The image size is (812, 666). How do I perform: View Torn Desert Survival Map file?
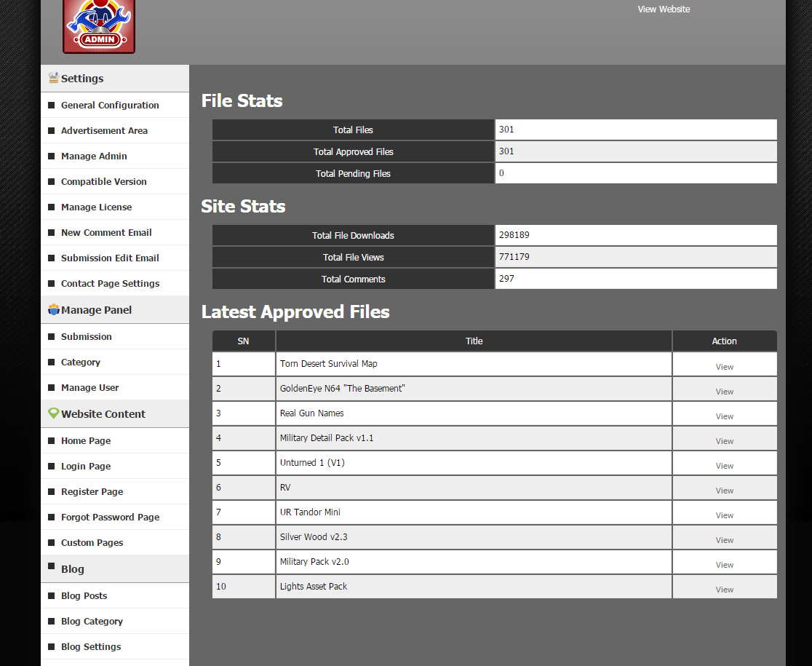click(724, 367)
